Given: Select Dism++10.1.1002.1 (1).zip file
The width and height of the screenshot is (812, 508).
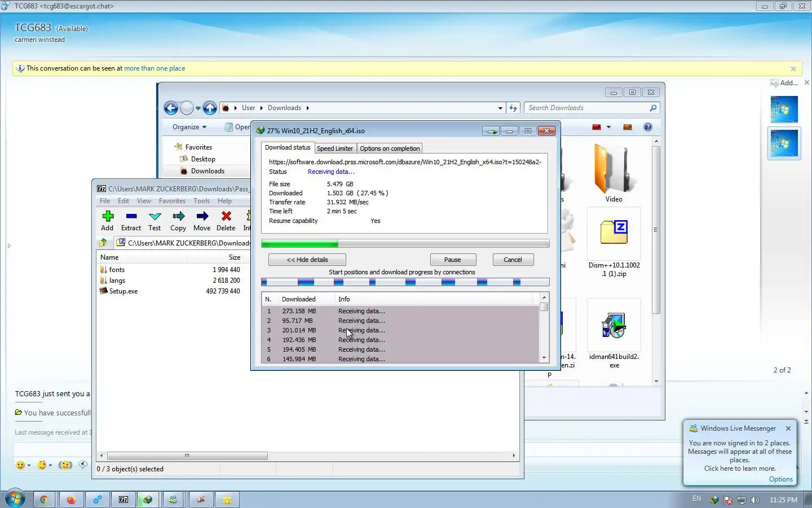Looking at the screenshot, I should click(x=614, y=243).
